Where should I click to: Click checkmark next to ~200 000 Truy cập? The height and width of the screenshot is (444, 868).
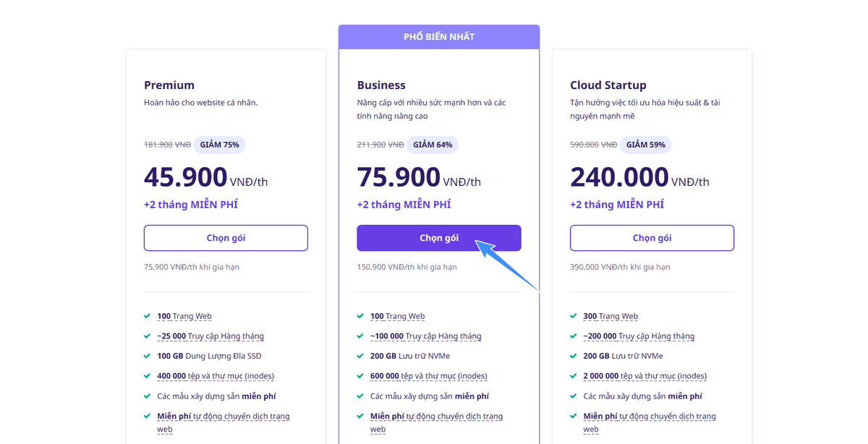click(x=574, y=336)
